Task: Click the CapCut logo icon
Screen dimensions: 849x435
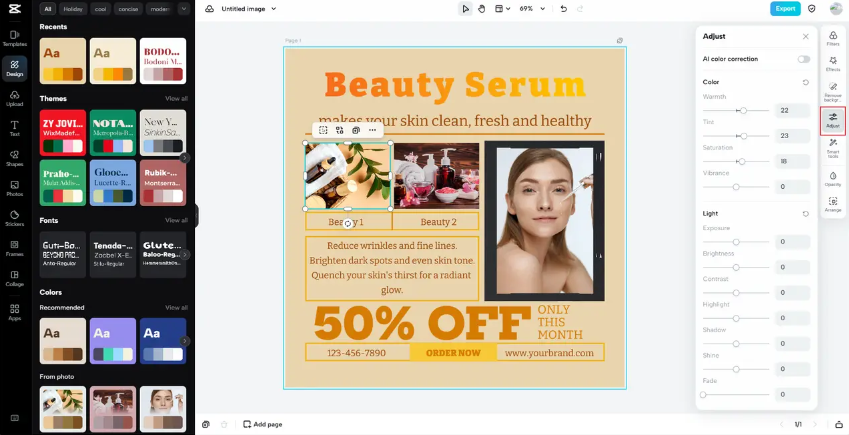Action: pos(15,9)
